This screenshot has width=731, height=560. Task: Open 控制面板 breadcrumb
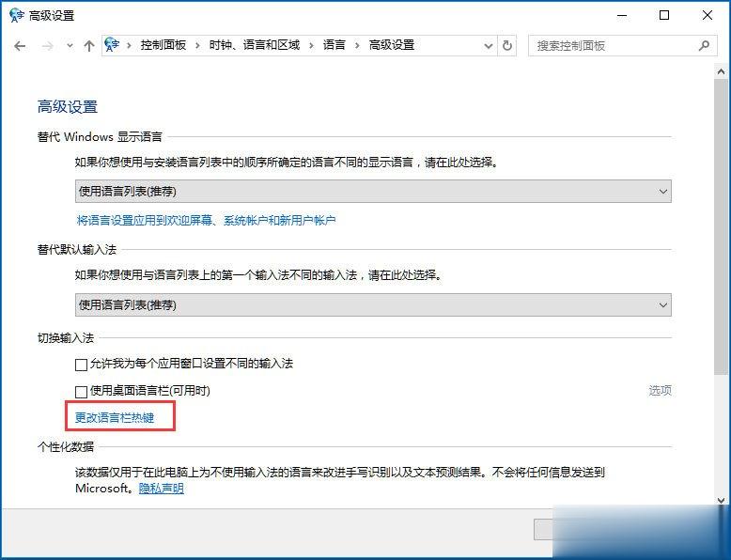163,45
